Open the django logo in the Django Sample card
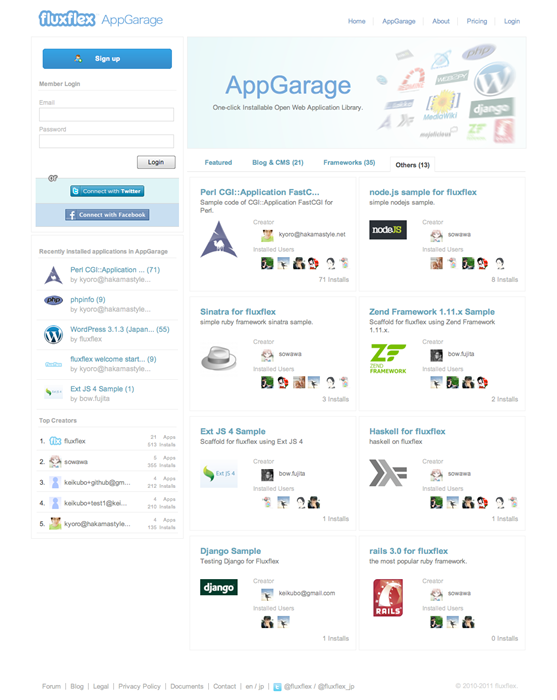Viewport: 557px width, 700px height. tap(219, 587)
